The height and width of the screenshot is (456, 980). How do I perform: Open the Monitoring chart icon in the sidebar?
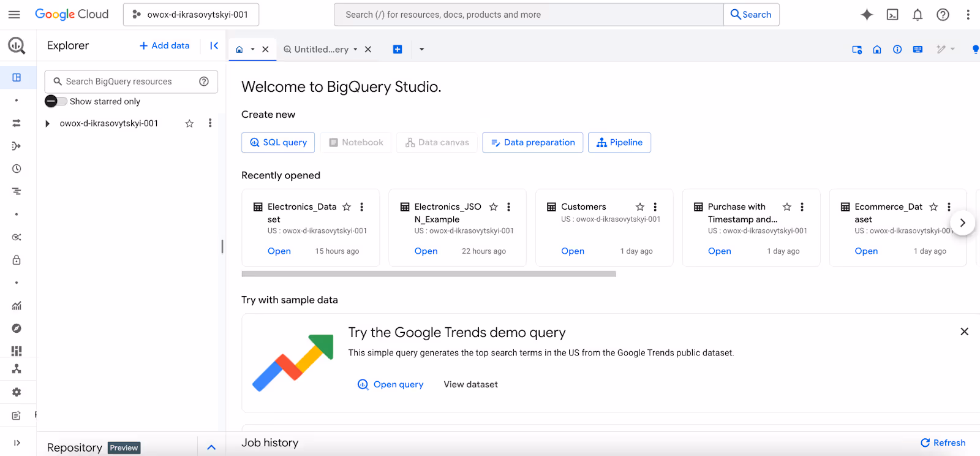click(17, 306)
